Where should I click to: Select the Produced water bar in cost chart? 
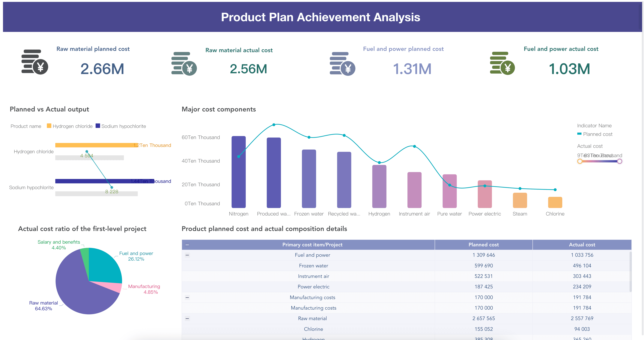pyautogui.click(x=274, y=173)
